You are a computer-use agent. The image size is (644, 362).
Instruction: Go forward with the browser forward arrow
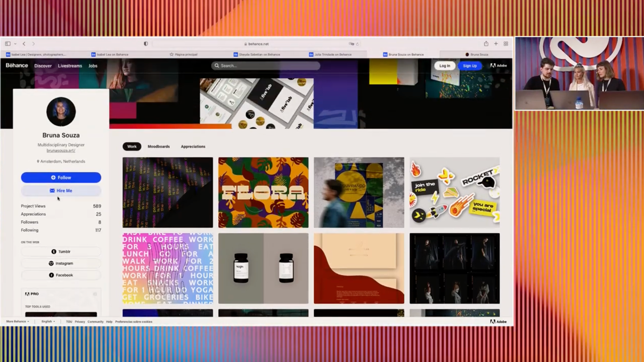pos(33,44)
